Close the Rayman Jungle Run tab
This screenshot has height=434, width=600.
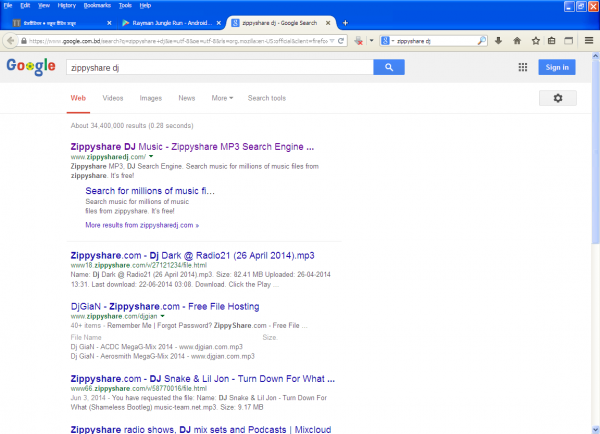click(x=218, y=23)
